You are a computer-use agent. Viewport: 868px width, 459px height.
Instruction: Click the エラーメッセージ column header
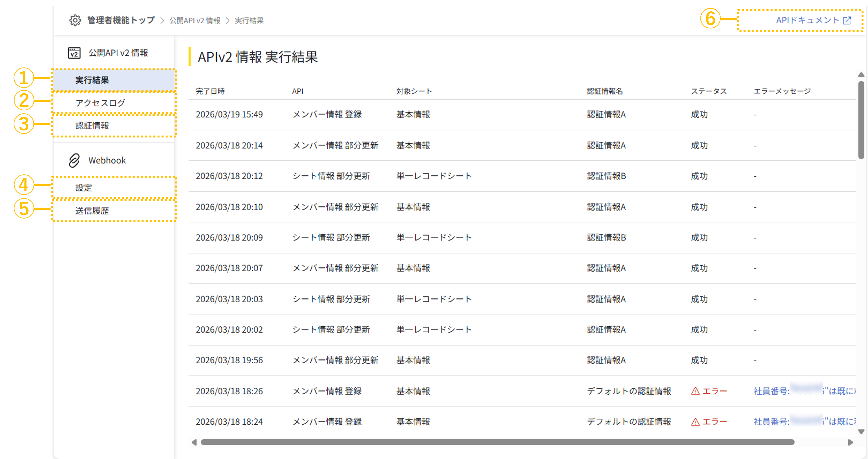782,91
